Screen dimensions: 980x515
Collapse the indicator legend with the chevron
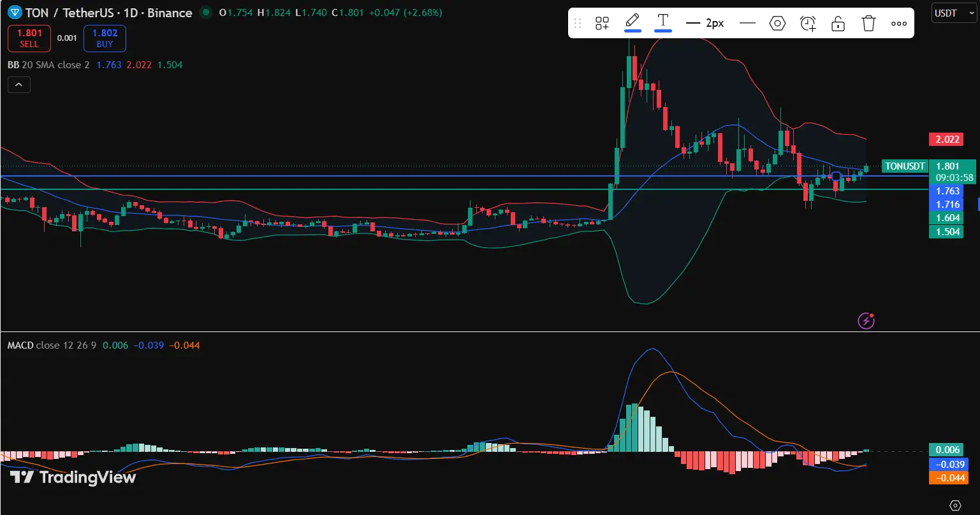[19, 84]
